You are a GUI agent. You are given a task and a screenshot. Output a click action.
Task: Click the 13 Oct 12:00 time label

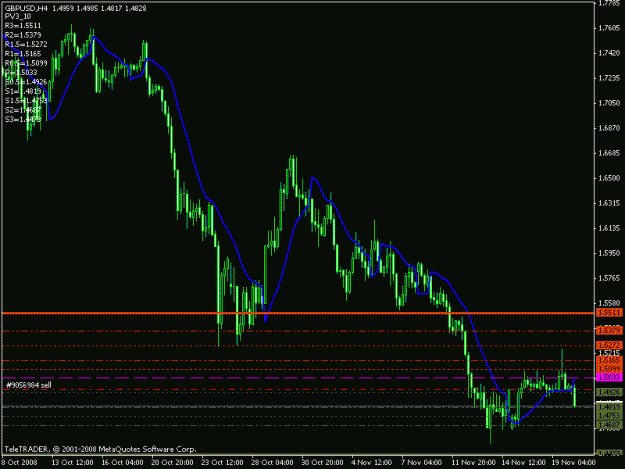(73, 462)
